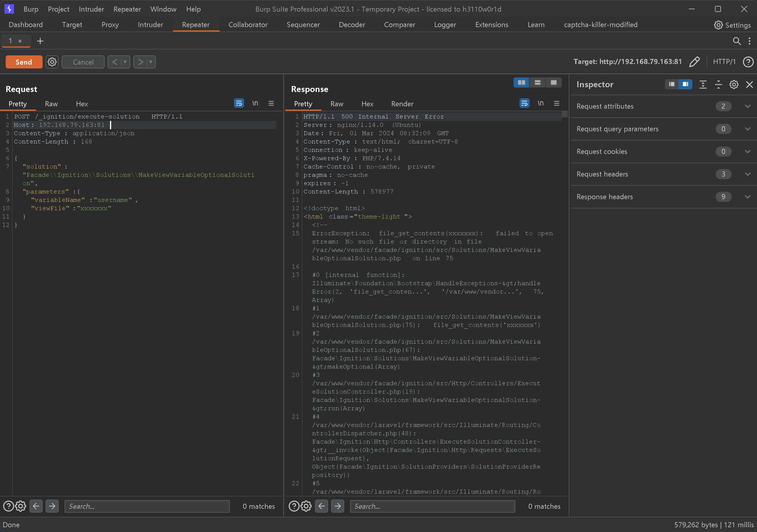Click the Repeater tab search magnifier icon

pyautogui.click(x=736, y=41)
